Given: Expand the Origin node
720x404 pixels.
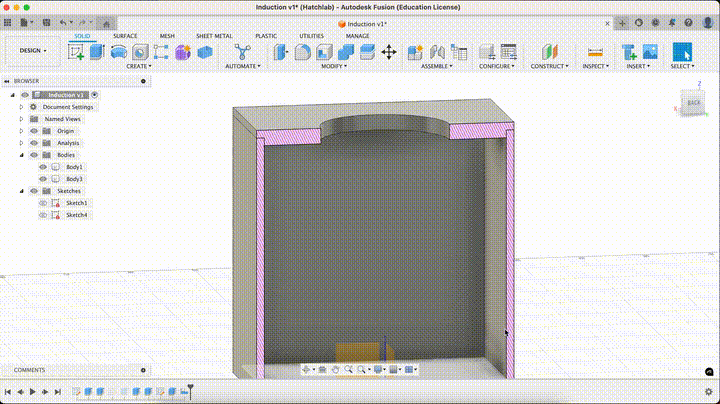Looking at the screenshot, I should [x=21, y=131].
